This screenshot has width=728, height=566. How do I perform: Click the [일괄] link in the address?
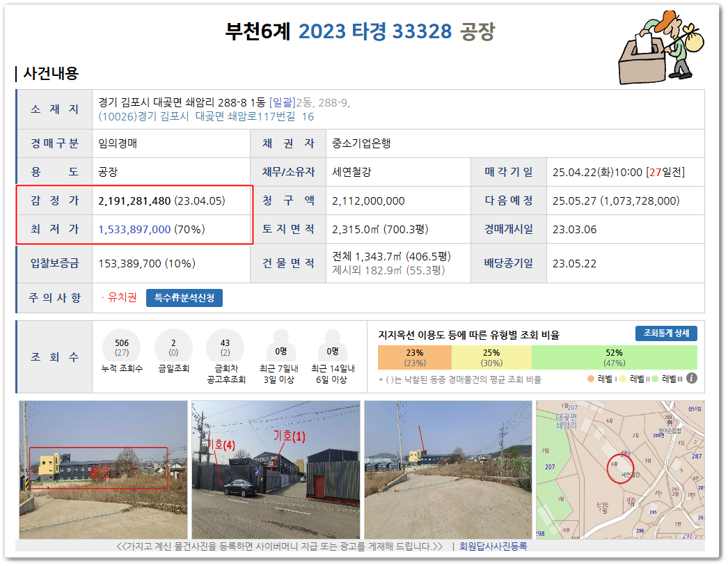[283, 102]
